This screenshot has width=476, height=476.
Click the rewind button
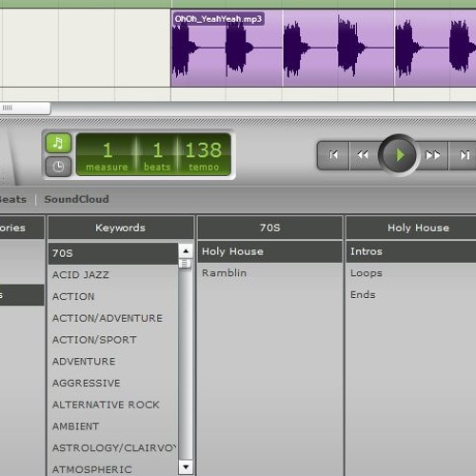[x=364, y=155]
